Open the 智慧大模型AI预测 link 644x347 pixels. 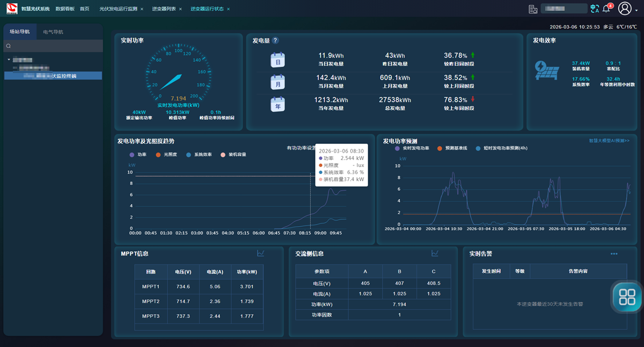click(x=609, y=141)
